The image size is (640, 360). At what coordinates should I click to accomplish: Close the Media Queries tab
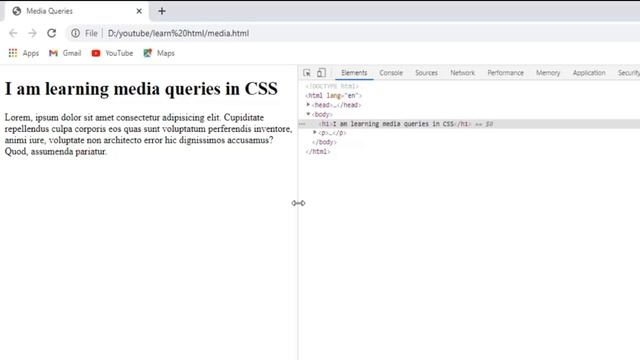tap(139, 11)
